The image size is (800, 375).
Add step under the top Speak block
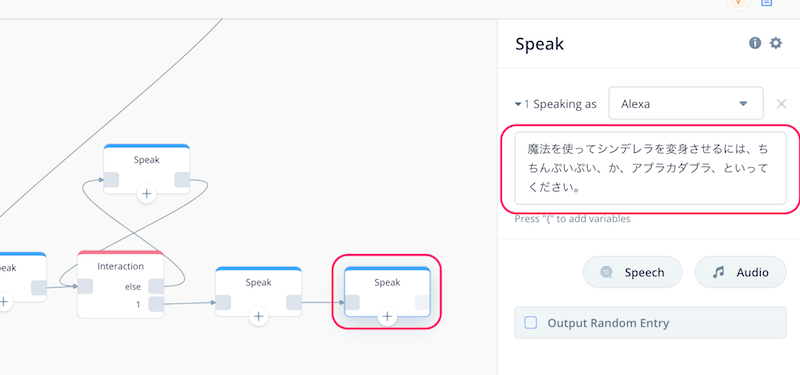coord(147,194)
